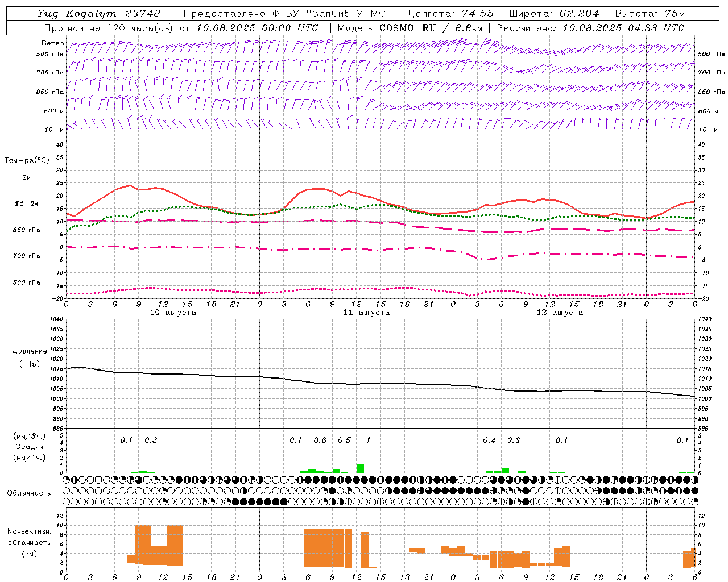Click the tallest green precipitation bar

(360, 468)
